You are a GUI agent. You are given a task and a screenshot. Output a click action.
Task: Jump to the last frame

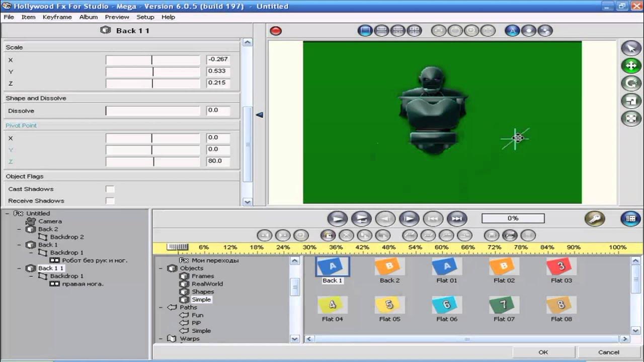pos(457,219)
